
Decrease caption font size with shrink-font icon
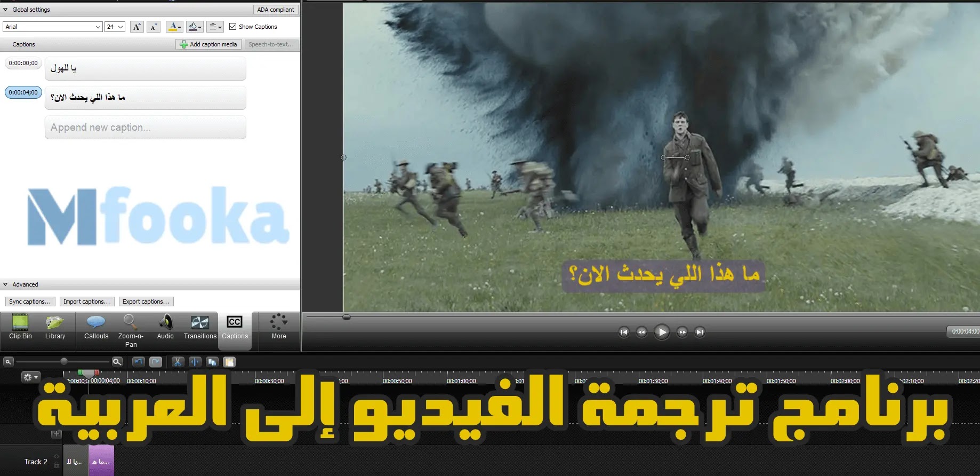coord(154,27)
